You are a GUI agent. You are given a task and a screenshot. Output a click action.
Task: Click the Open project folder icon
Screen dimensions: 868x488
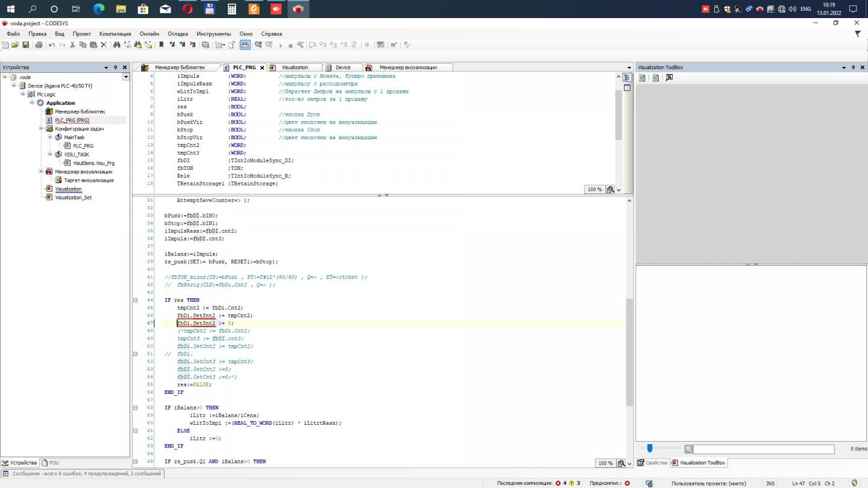coord(15,45)
